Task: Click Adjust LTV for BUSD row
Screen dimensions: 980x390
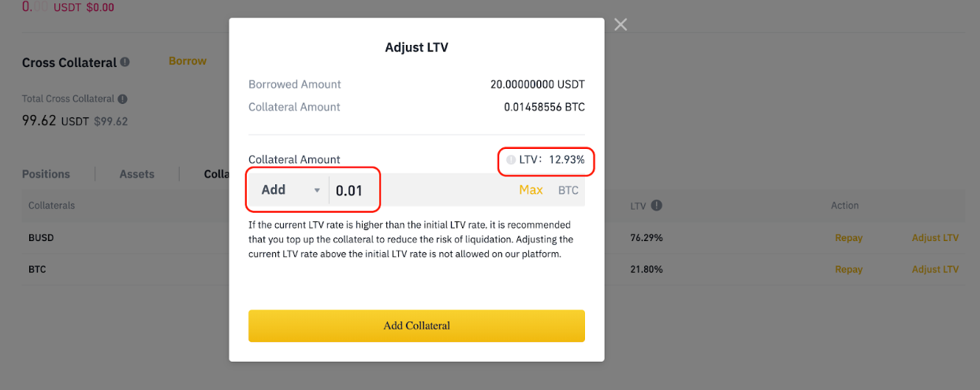Action: [935, 238]
